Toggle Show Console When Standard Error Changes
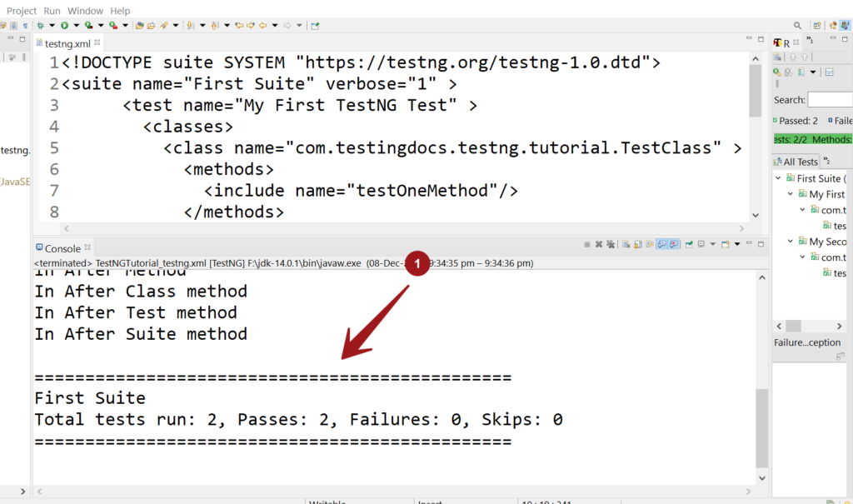This screenshot has height=504, width=853. 675,245
